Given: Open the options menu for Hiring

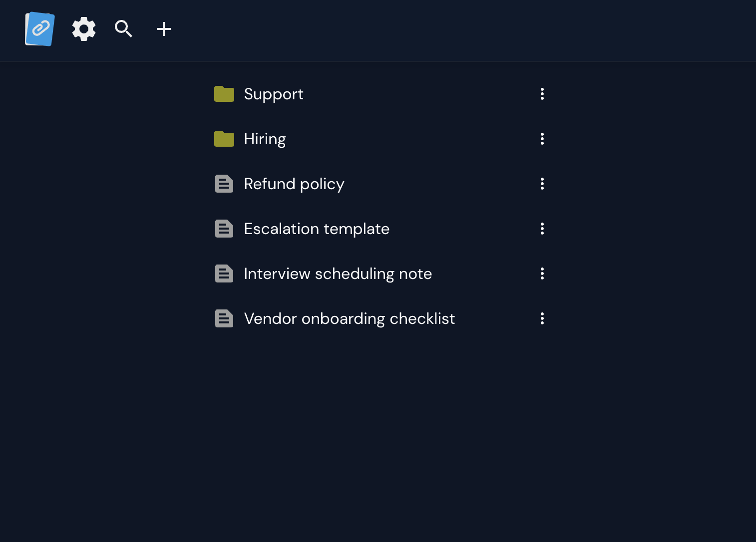Looking at the screenshot, I should tap(542, 139).
